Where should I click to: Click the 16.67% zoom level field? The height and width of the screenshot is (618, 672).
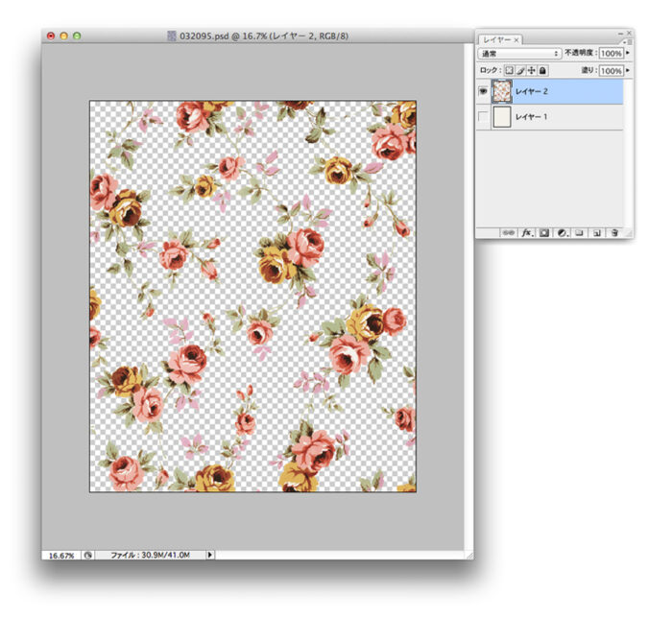click(60, 555)
